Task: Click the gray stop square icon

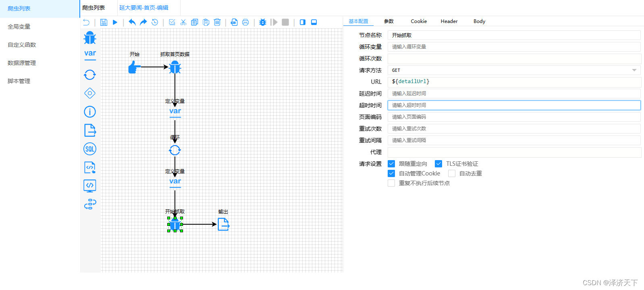Action: point(285,22)
